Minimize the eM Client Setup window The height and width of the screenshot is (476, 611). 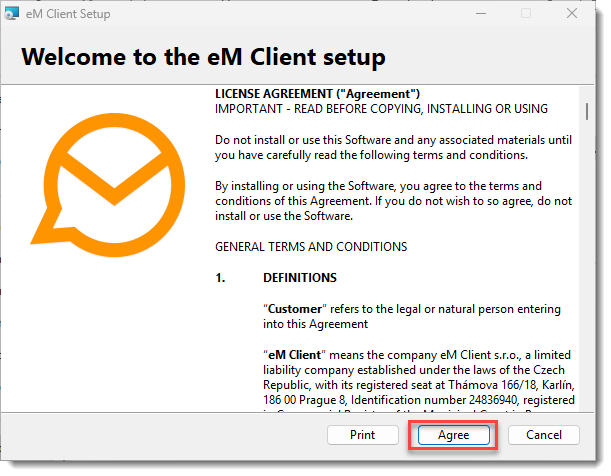tap(481, 14)
